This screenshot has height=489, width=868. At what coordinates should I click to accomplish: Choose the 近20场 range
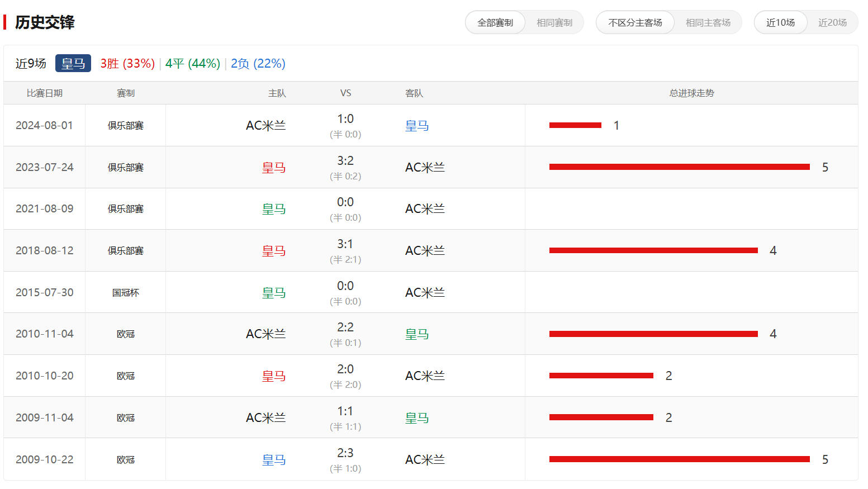pyautogui.click(x=832, y=22)
